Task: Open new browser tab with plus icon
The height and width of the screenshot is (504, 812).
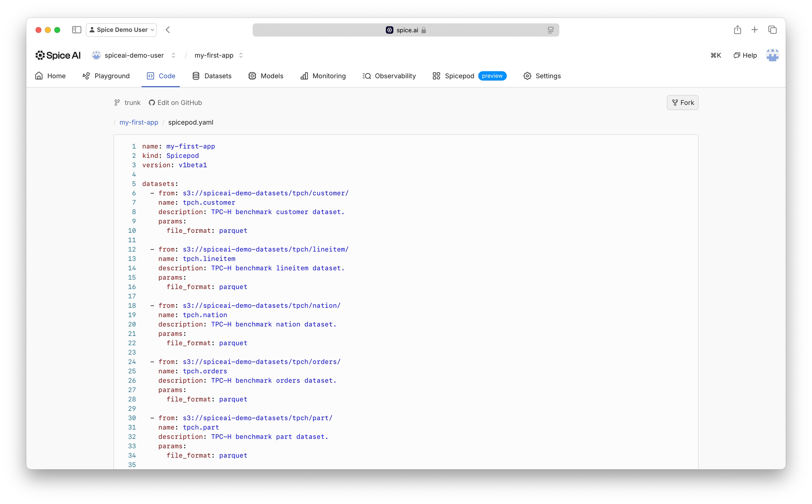Action: 755,30
